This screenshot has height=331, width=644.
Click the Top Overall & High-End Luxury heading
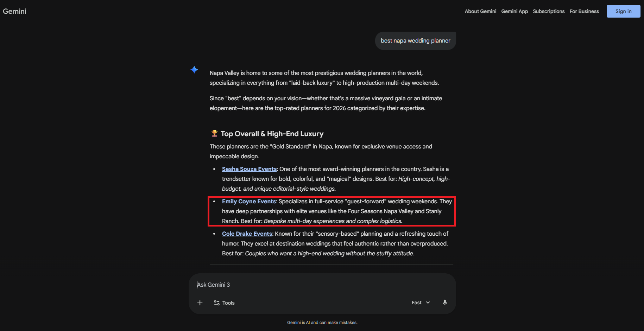click(272, 134)
